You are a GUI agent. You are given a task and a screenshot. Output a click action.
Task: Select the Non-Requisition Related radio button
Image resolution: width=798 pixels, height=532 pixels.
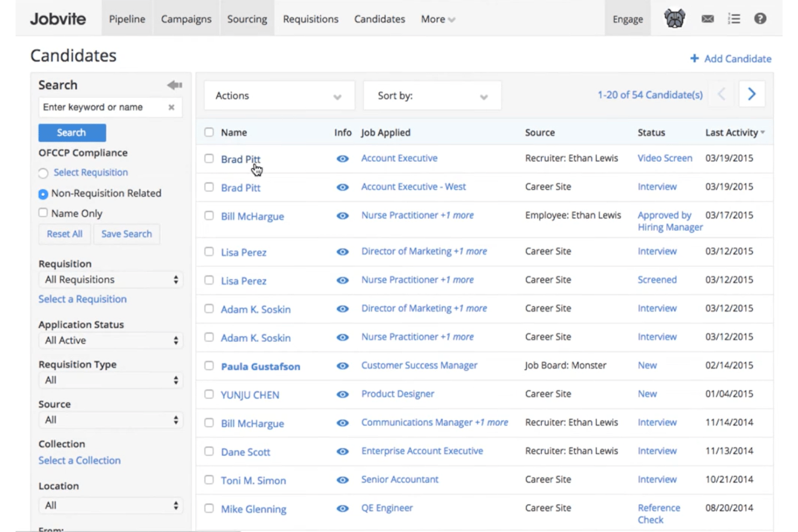click(x=43, y=194)
